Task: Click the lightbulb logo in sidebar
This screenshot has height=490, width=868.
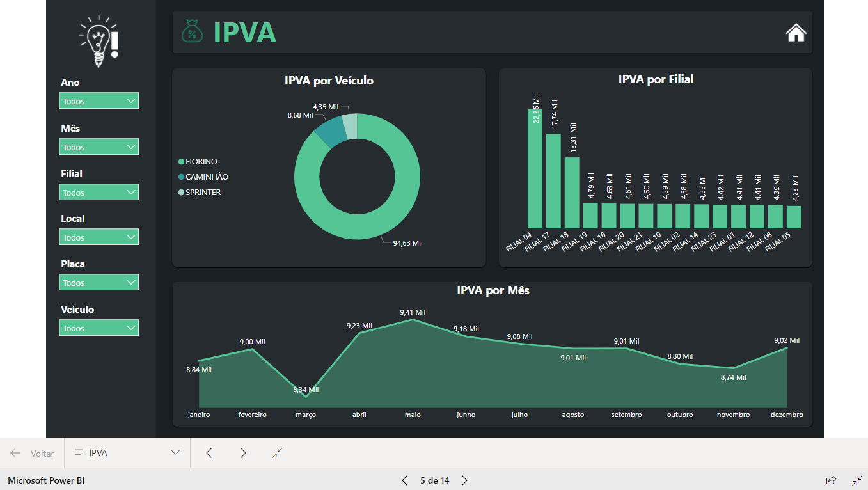Action: (x=98, y=40)
